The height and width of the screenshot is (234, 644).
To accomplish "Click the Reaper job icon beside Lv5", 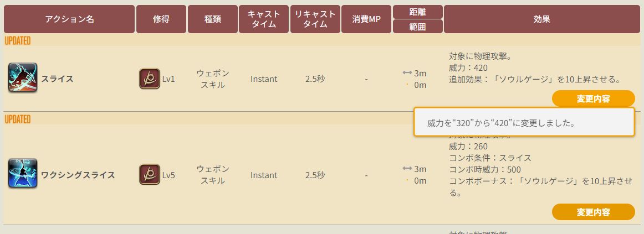I will [150, 175].
